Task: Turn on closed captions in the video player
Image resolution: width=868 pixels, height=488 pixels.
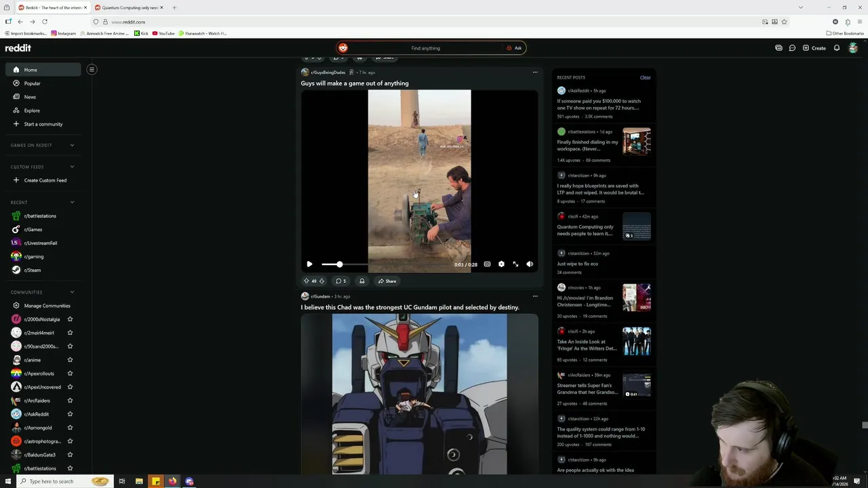Action: coord(487,264)
